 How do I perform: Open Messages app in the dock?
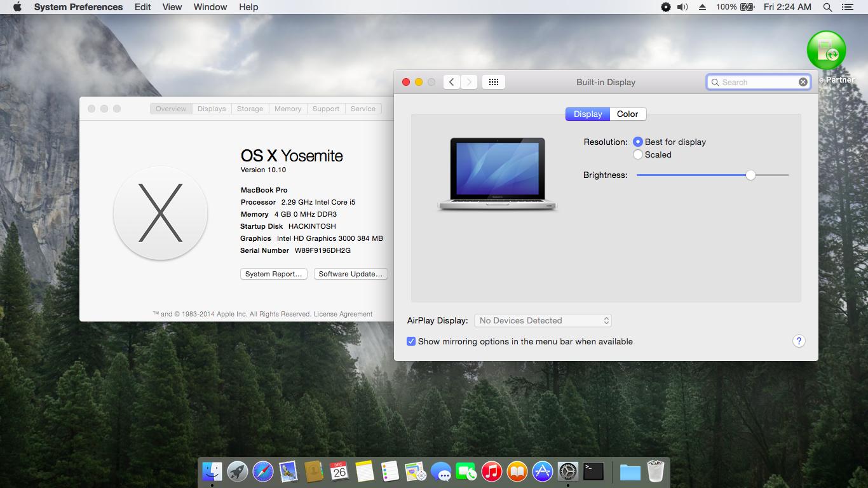[441, 471]
